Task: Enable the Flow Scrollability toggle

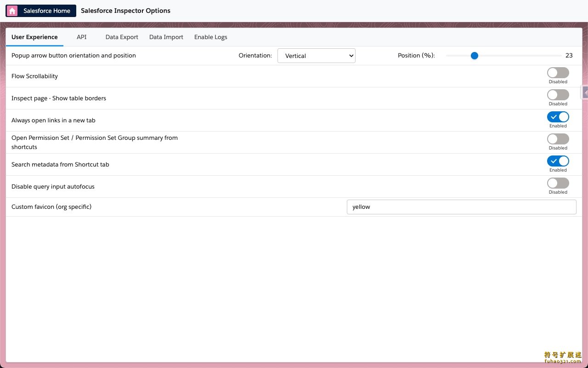Action: tap(558, 73)
